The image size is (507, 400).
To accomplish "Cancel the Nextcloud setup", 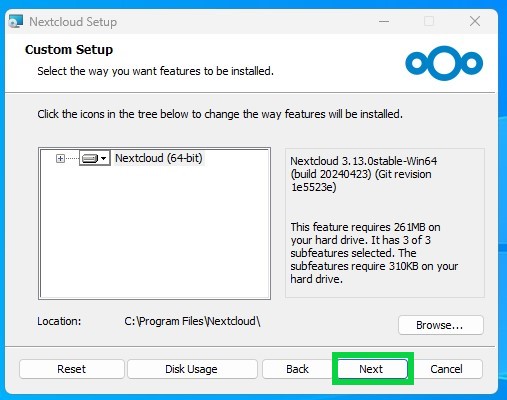I will point(447,369).
